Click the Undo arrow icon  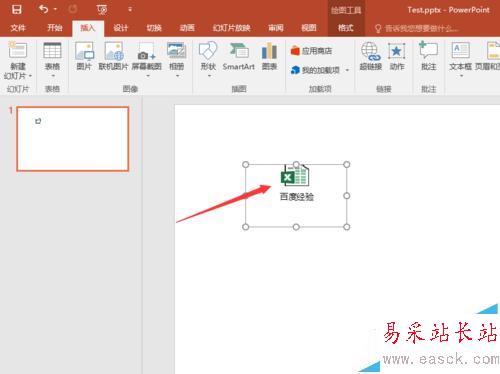(x=44, y=9)
